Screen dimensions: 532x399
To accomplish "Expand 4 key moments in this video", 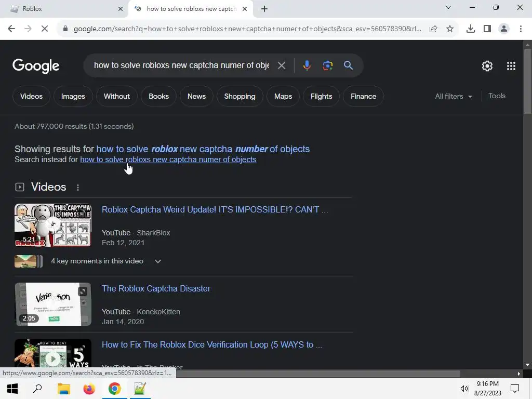I will (x=158, y=261).
